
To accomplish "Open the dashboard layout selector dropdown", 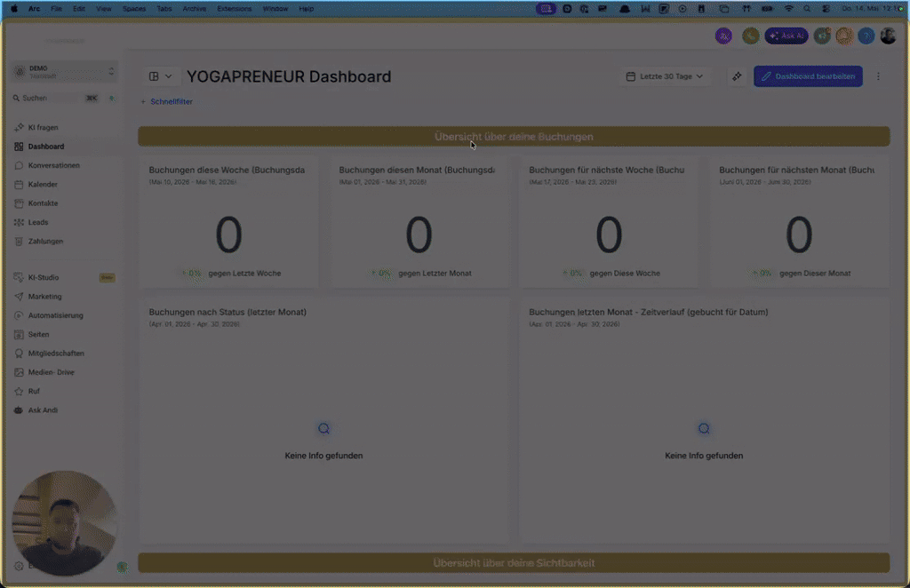I will pos(160,76).
